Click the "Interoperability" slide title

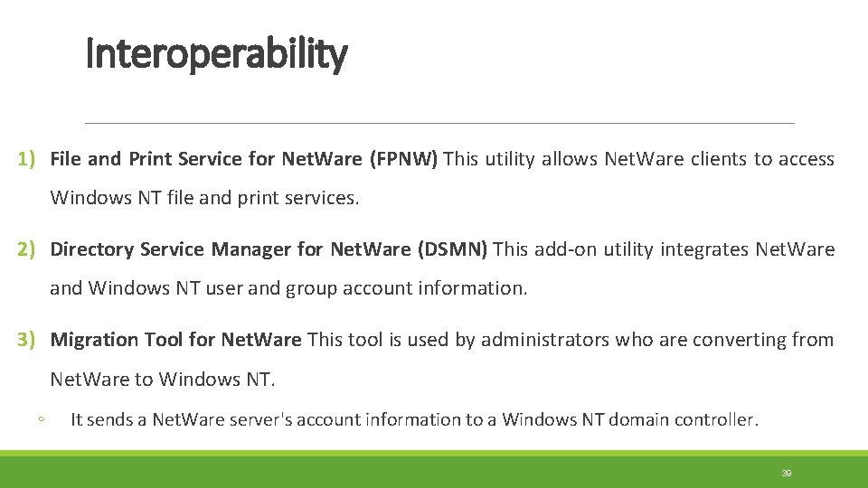pos(216,55)
